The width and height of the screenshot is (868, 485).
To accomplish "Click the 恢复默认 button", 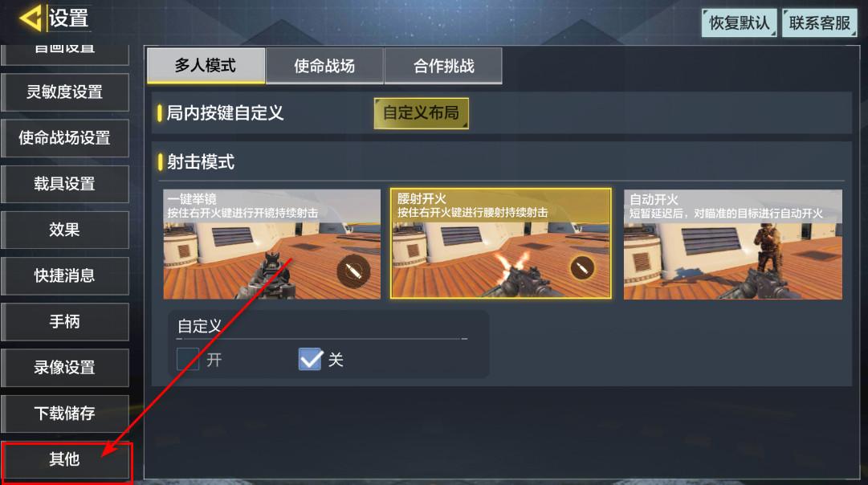I will [739, 22].
